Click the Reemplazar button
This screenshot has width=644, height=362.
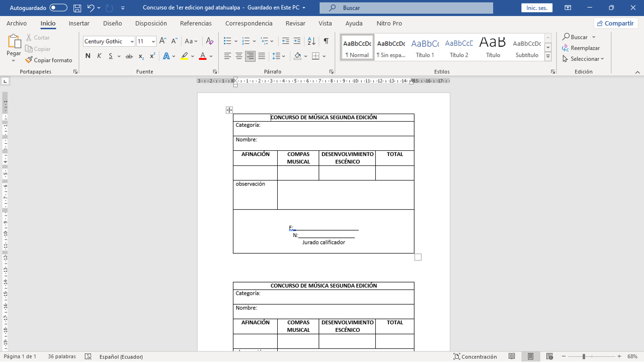[581, 48]
